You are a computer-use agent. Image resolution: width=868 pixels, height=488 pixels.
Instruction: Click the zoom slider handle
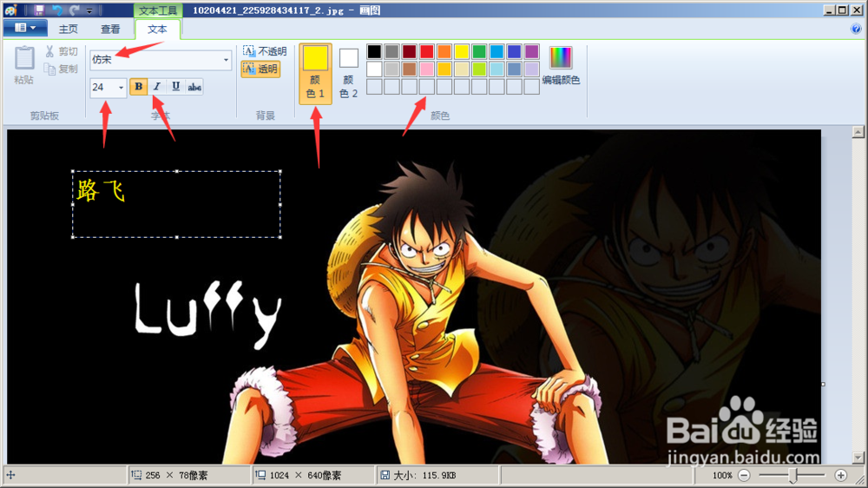coord(793,475)
